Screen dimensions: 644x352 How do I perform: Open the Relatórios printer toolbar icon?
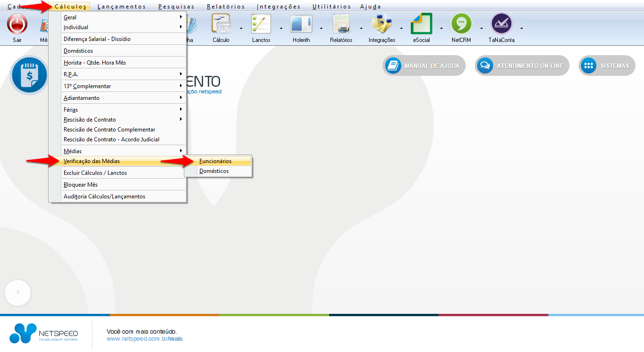[341, 24]
